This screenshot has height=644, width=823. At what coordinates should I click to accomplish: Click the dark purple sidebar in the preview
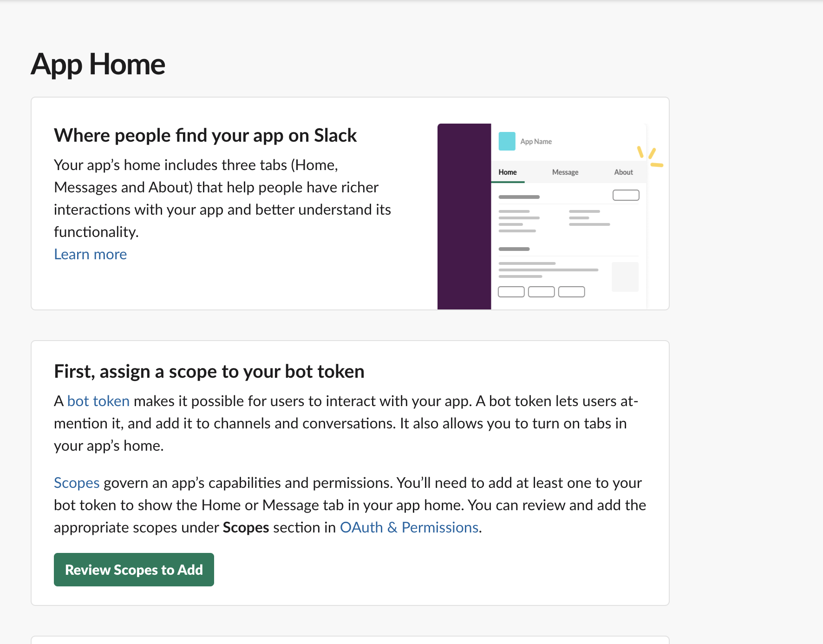pos(464,217)
